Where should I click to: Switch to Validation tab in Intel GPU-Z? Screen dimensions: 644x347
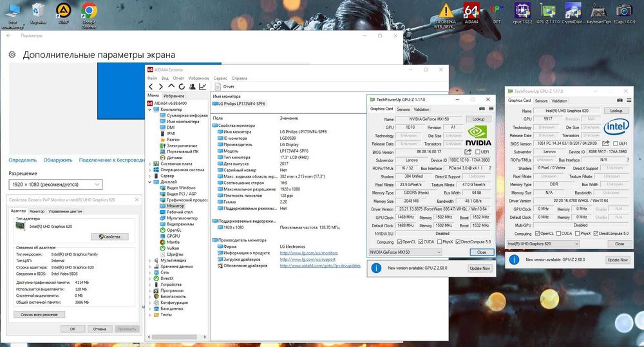pyautogui.click(x=559, y=100)
